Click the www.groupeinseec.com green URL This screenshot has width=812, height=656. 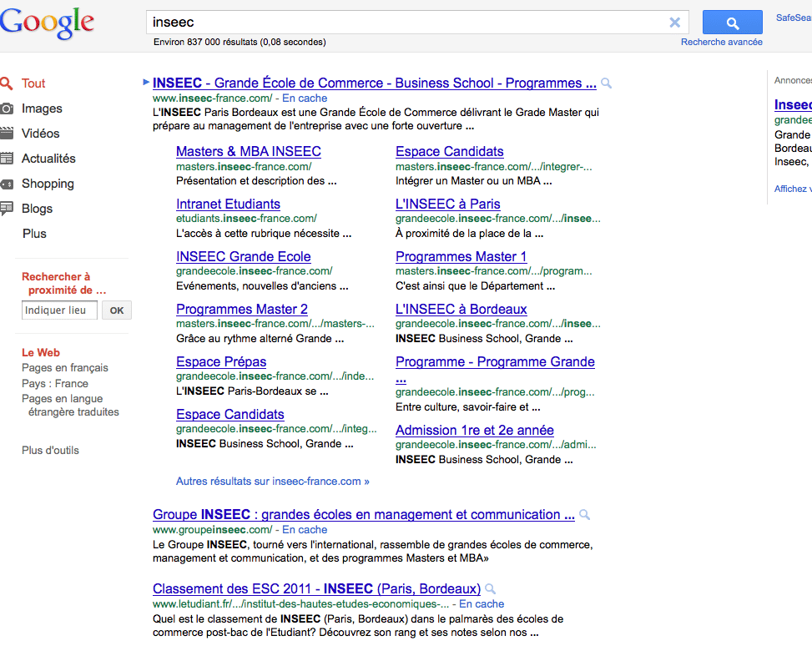(x=212, y=530)
